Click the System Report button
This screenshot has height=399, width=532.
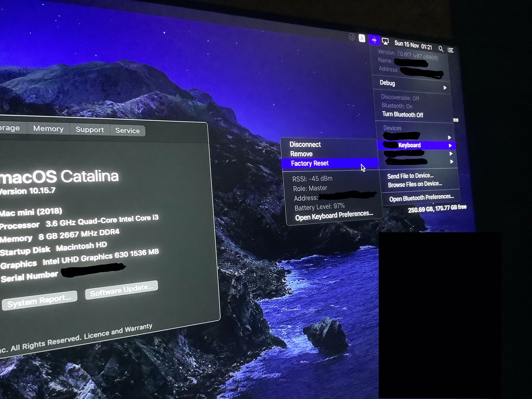click(x=39, y=301)
